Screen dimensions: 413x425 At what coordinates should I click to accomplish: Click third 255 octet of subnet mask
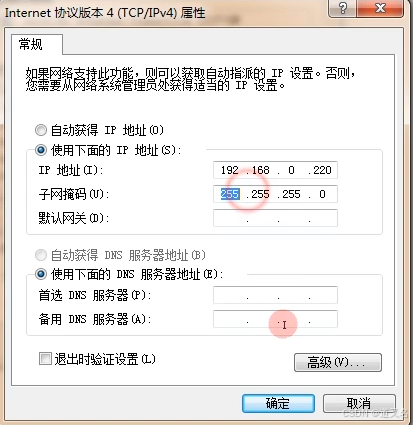pos(291,194)
